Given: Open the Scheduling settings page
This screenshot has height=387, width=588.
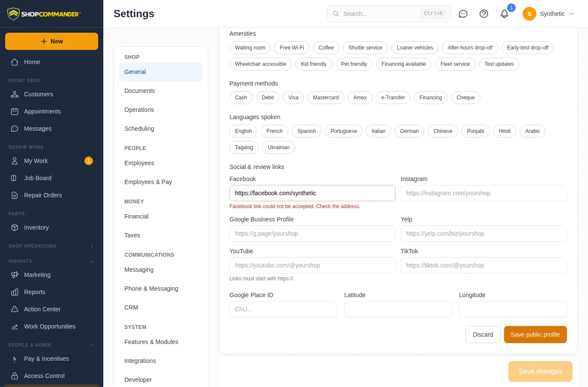Looking at the screenshot, I should pyautogui.click(x=161, y=129).
